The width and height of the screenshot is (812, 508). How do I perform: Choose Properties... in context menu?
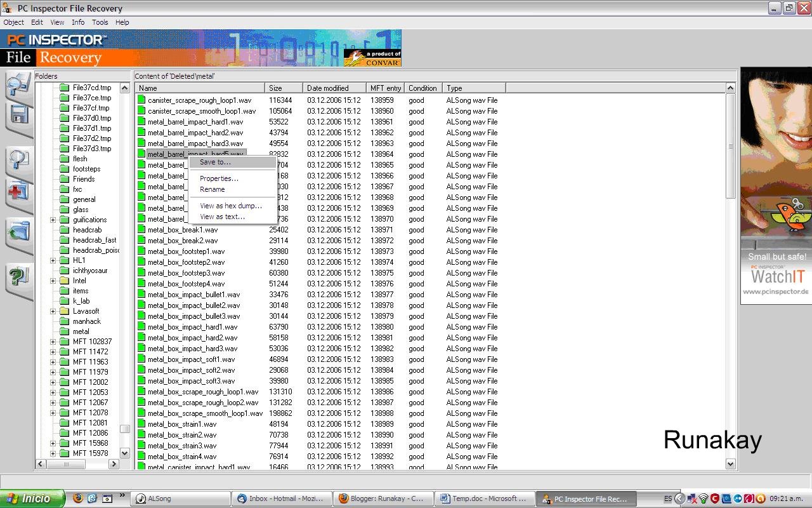pos(233,178)
